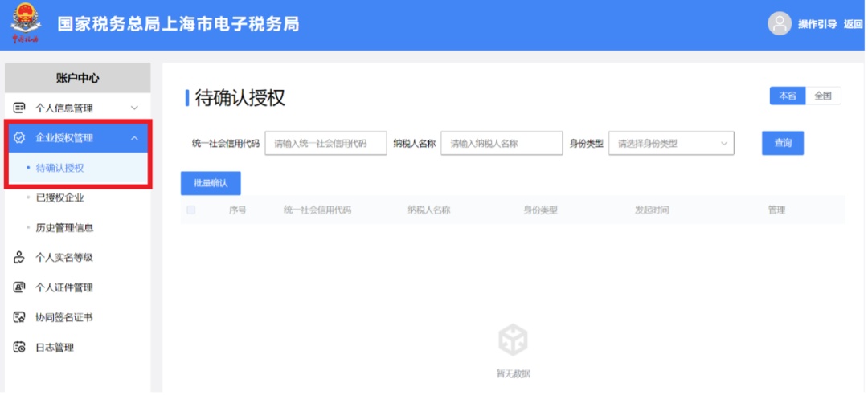Click the tax bureau emblem logo
Screen dimensions: 868x395
click(26, 22)
